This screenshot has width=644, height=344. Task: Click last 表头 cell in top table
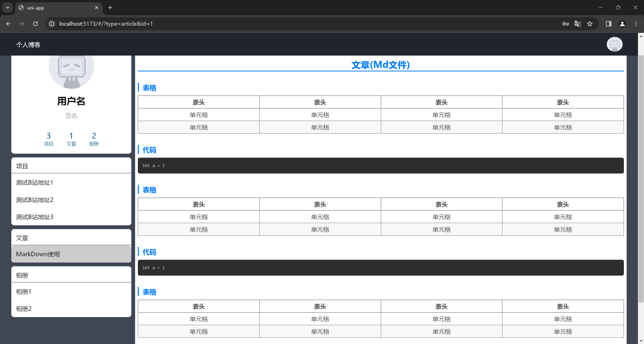click(x=563, y=102)
